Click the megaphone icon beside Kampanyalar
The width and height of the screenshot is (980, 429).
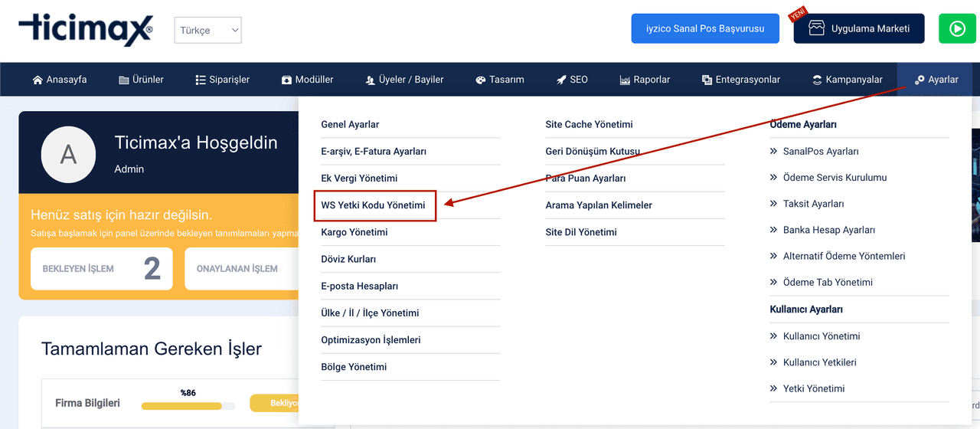(818, 80)
